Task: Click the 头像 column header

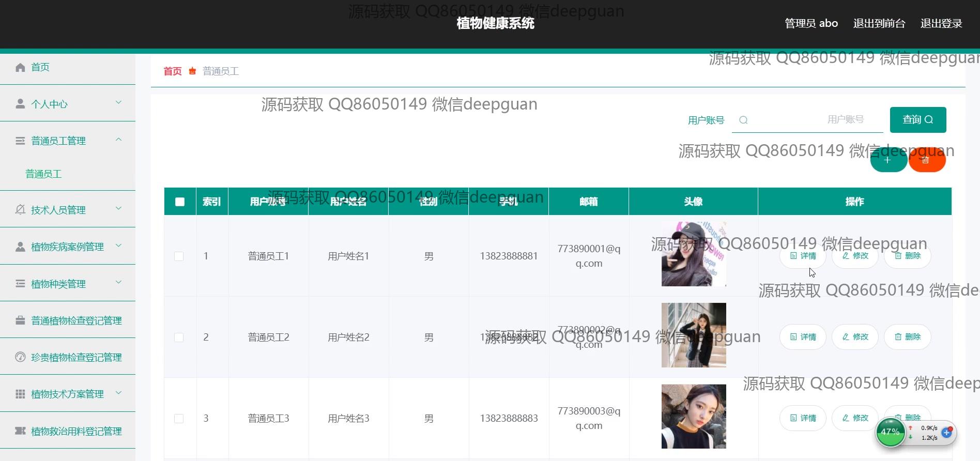Action: click(x=694, y=202)
